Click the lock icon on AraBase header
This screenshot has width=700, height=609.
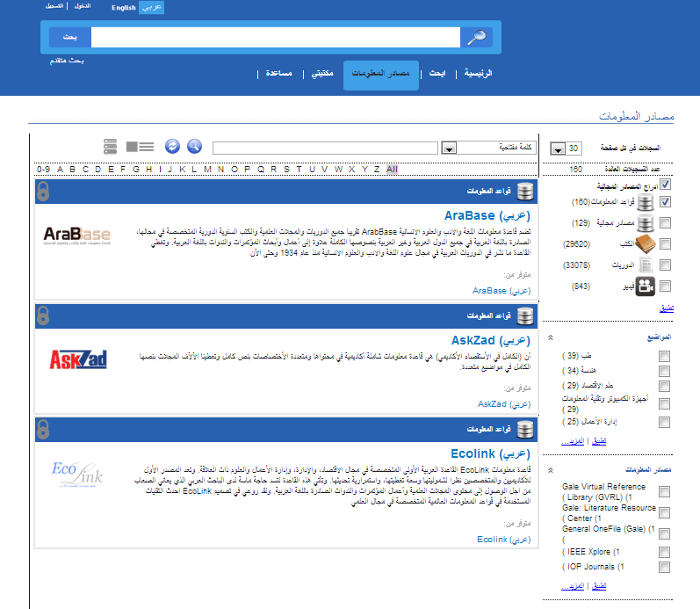click(x=43, y=192)
